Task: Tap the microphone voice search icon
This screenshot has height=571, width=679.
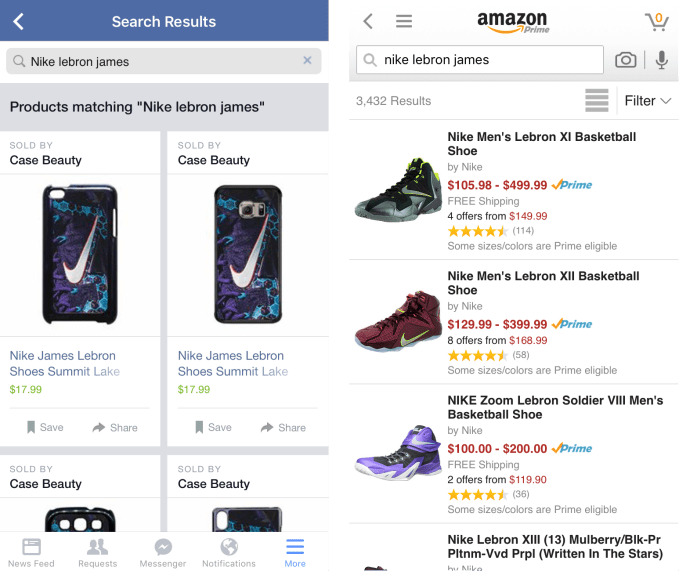Action: [x=661, y=60]
